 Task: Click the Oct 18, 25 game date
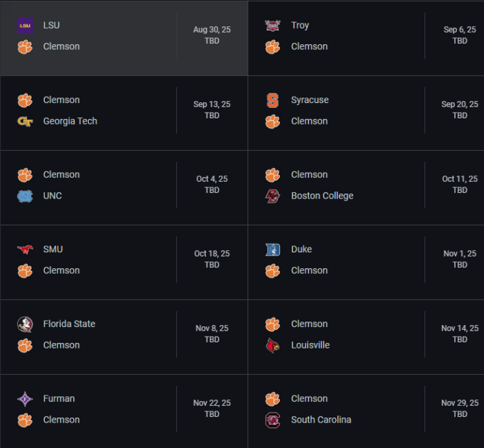click(x=212, y=254)
